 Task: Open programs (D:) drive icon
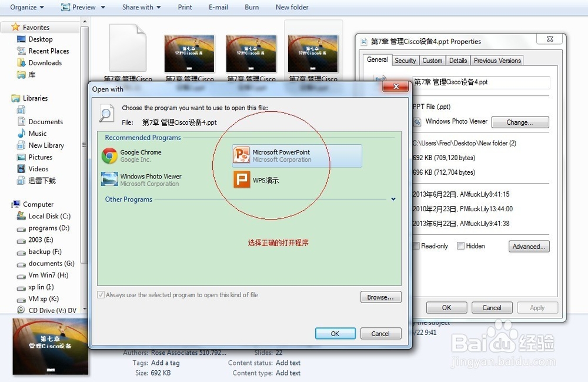click(x=21, y=228)
